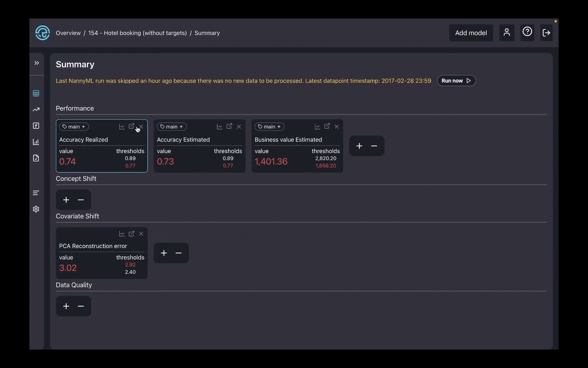Viewport: 588px width, 368px height.
Task: Click the user account icon
Action: [506, 33]
